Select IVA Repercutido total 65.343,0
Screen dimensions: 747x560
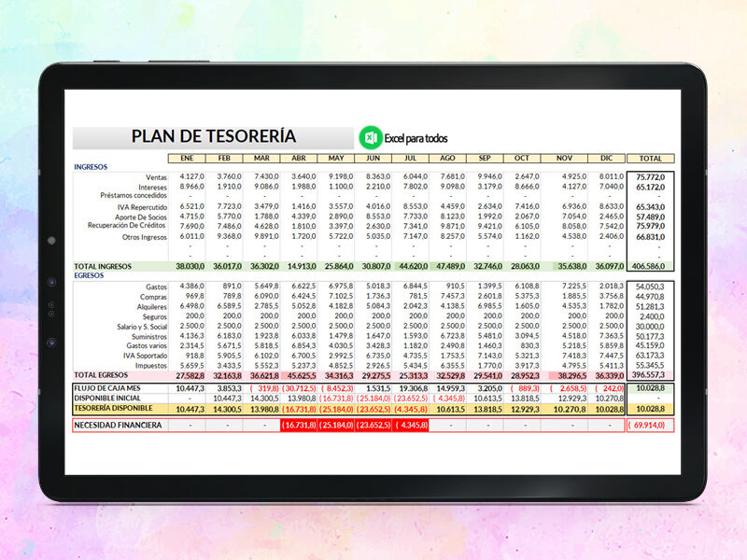click(650, 207)
